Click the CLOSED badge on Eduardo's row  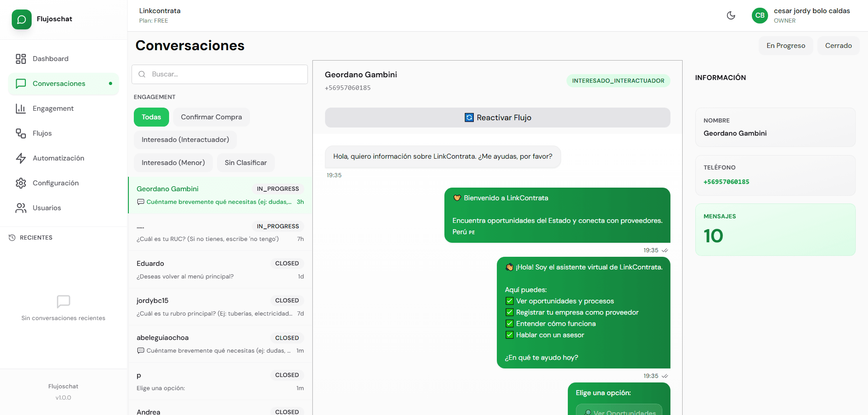click(287, 264)
